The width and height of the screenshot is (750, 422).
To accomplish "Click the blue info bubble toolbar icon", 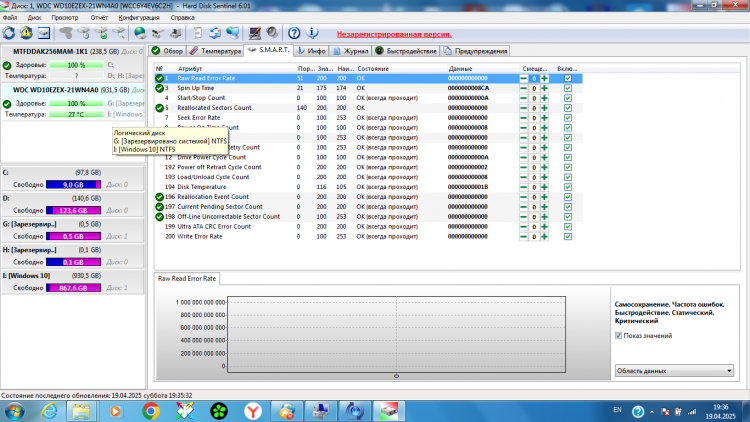I will click(x=312, y=33).
